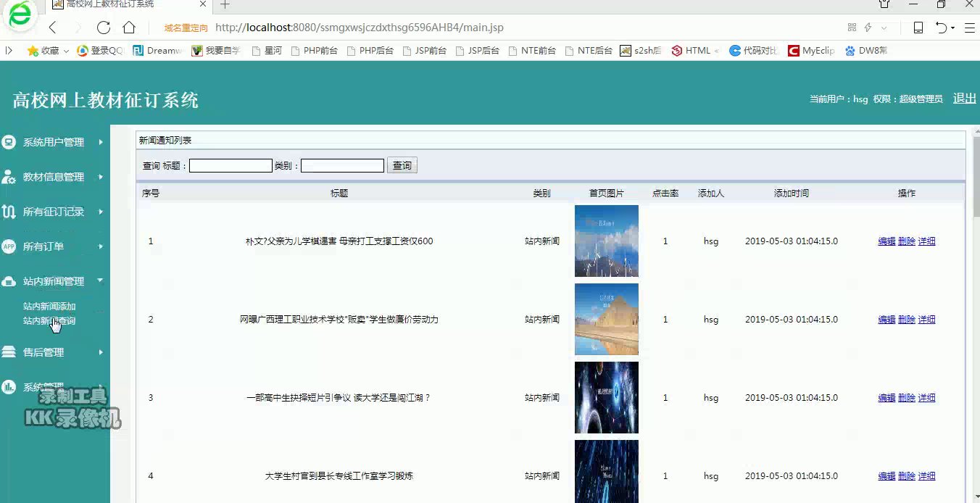Open the 登录QQ bookmark
Screen dimensions: 980x503
click(101, 51)
